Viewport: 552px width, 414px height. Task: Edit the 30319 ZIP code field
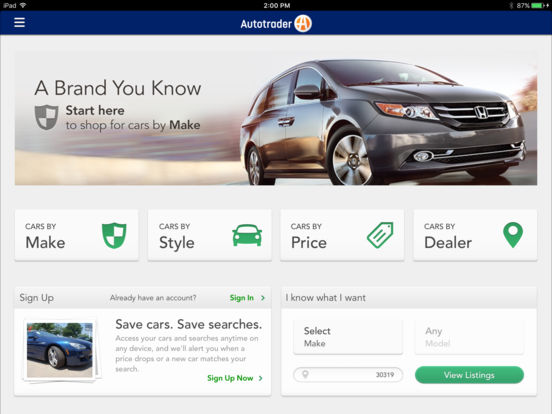coord(348,375)
